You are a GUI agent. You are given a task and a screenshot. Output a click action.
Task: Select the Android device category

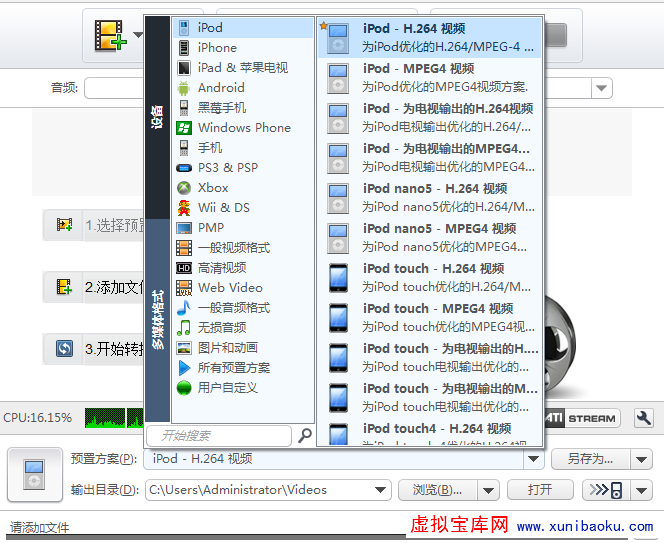(220, 88)
